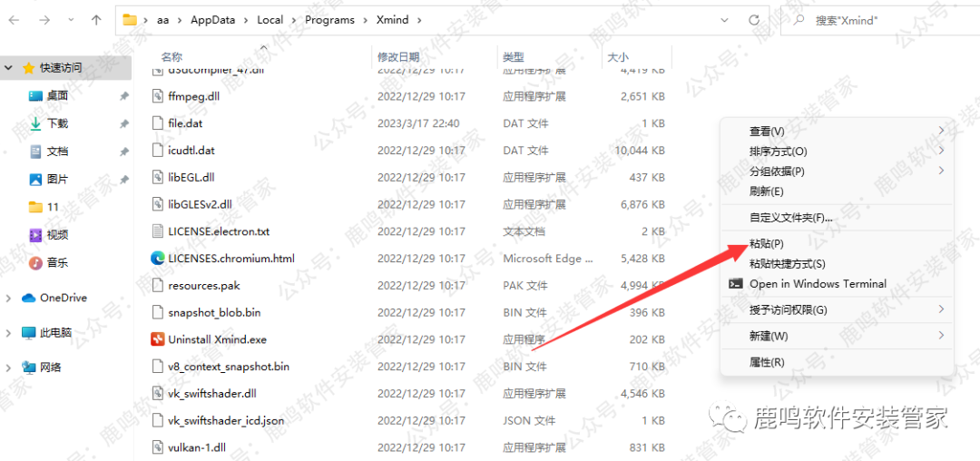Select Open in Windows Terminal menu entry
This screenshot has height=461, width=980.
click(x=818, y=284)
